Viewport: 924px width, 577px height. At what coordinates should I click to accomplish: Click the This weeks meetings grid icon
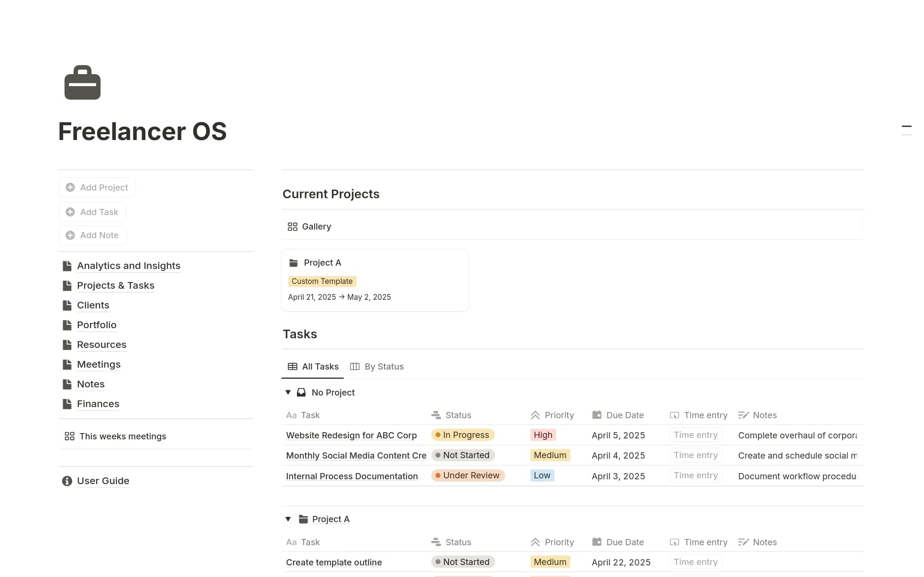[69, 436]
